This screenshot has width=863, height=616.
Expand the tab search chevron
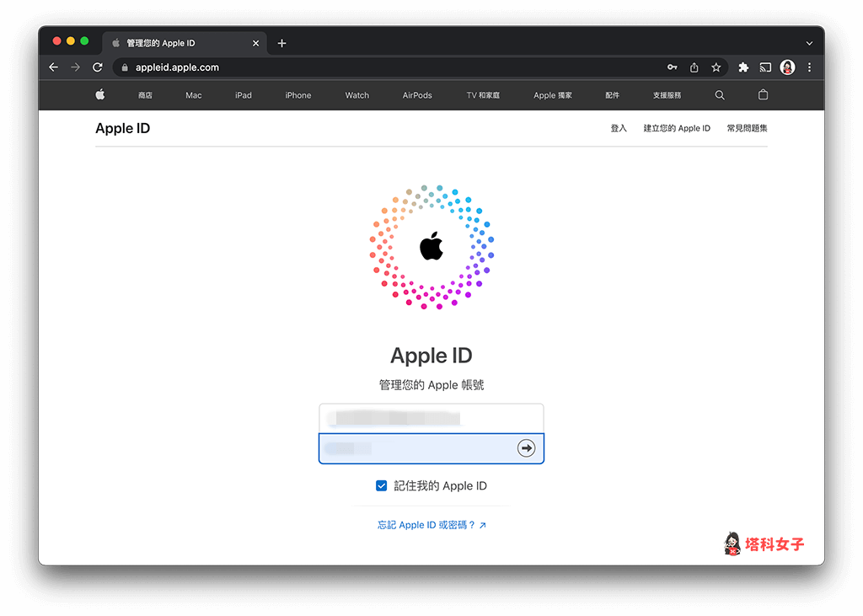(809, 43)
